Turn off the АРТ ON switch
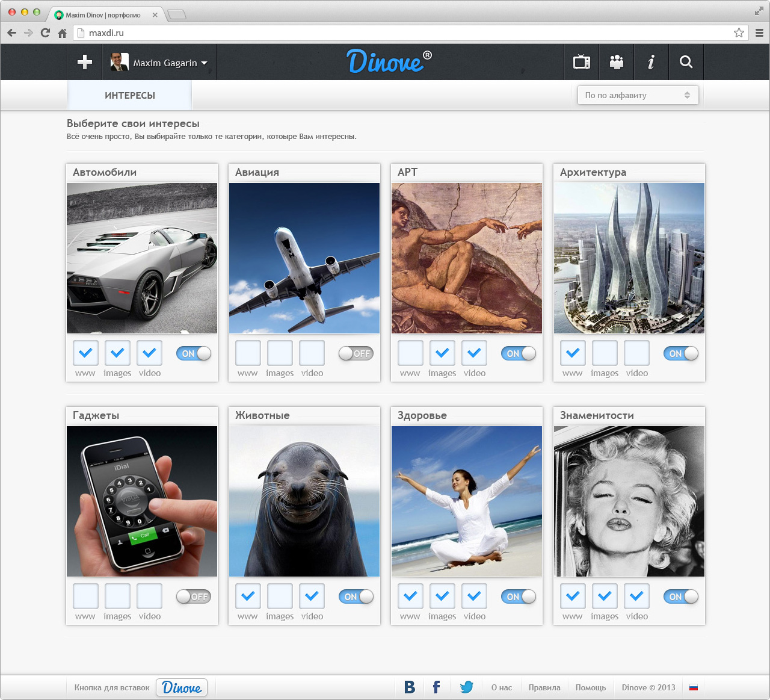Image resolution: width=770 pixels, height=700 pixels. (x=519, y=353)
